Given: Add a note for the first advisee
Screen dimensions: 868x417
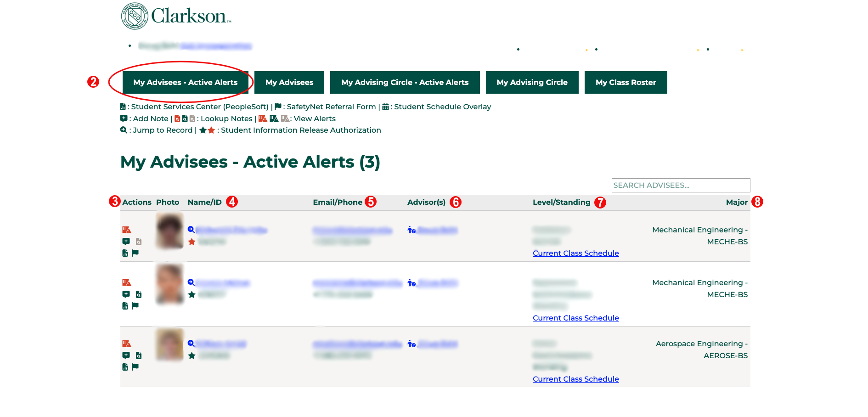Looking at the screenshot, I should [x=126, y=241].
